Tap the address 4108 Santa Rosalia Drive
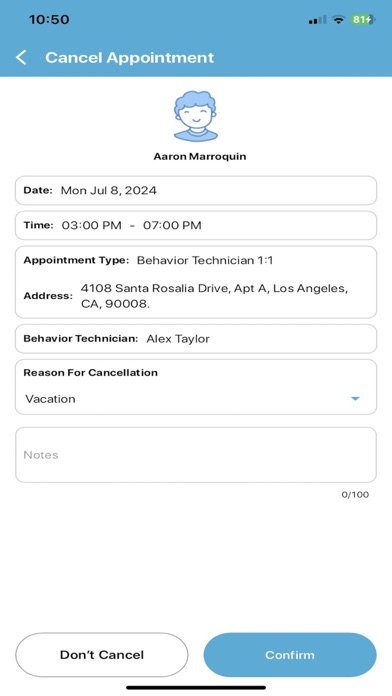392x696 pixels. [213, 296]
